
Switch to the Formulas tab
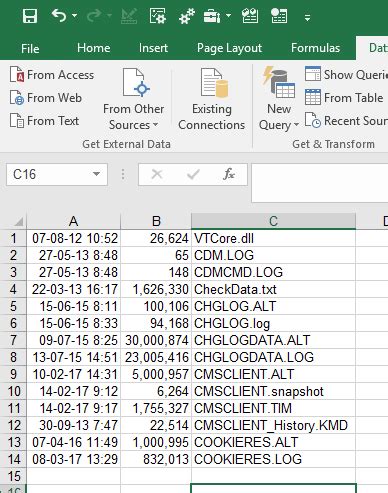click(x=315, y=48)
